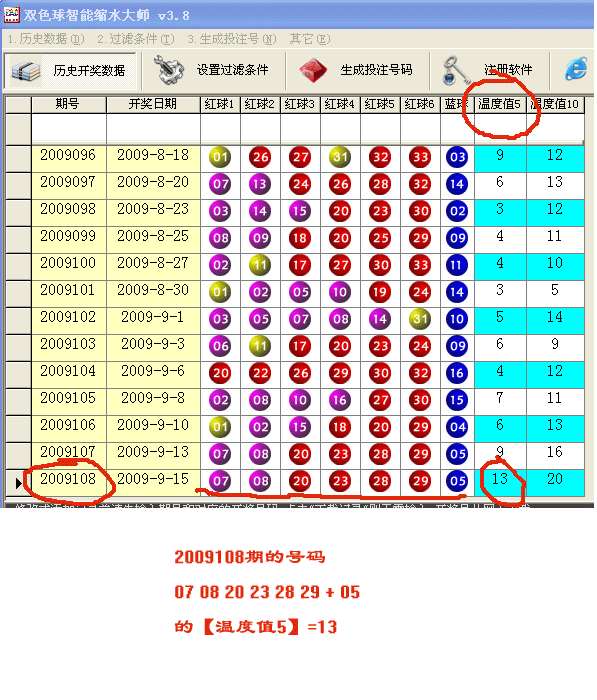Click the 温度值5 column header
The width and height of the screenshot is (597, 700).
[500, 105]
